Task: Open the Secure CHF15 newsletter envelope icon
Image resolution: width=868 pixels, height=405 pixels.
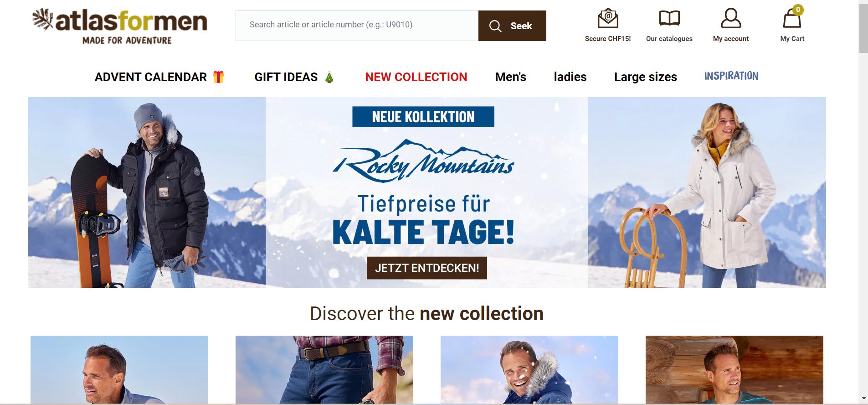Action: (x=608, y=19)
